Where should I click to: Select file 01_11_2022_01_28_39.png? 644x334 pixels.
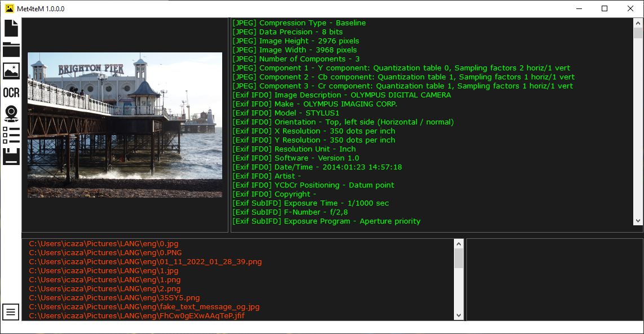point(145,262)
